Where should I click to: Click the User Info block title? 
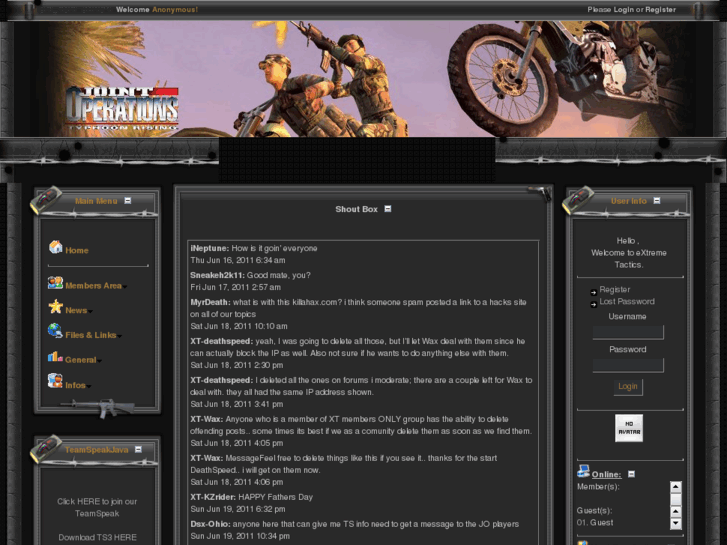click(x=628, y=201)
